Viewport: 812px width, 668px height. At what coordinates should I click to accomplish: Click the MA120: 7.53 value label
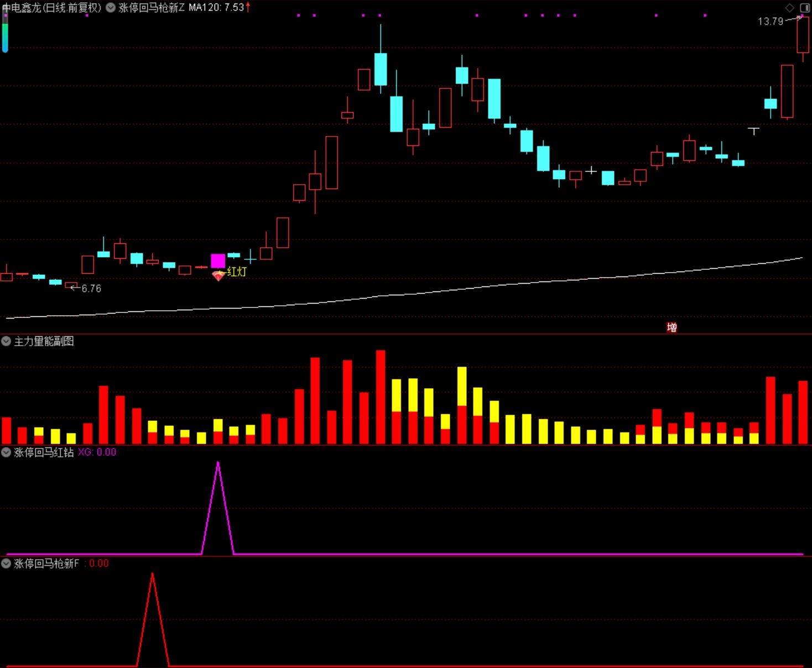[x=216, y=8]
